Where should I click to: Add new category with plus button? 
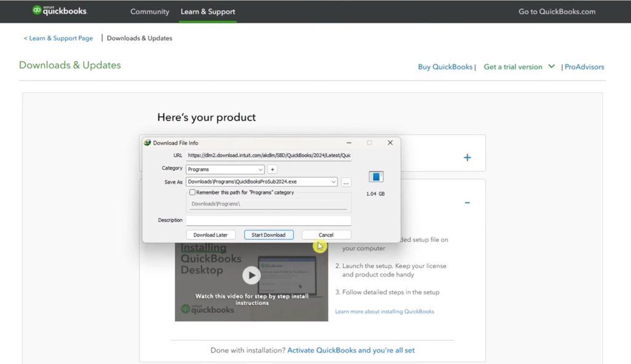pyautogui.click(x=272, y=169)
